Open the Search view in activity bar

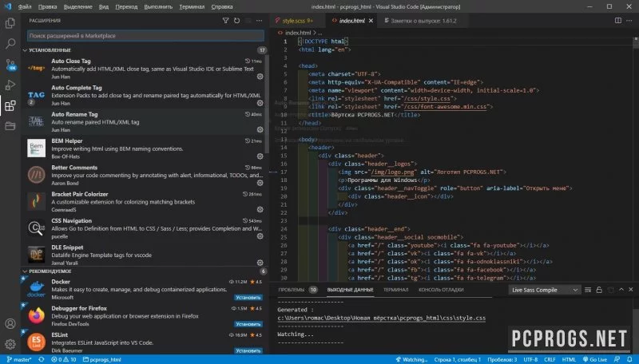[10, 44]
